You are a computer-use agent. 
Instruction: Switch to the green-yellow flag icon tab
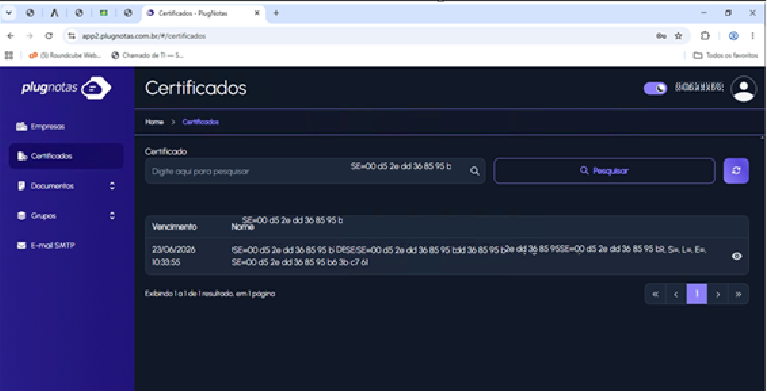(x=103, y=13)
